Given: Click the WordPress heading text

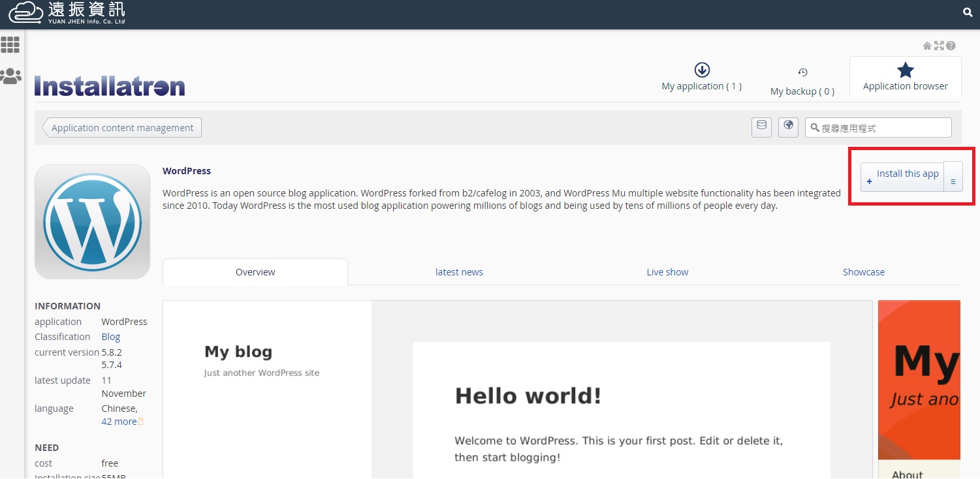Looking at the screenshot, I should tap(187, 171).
